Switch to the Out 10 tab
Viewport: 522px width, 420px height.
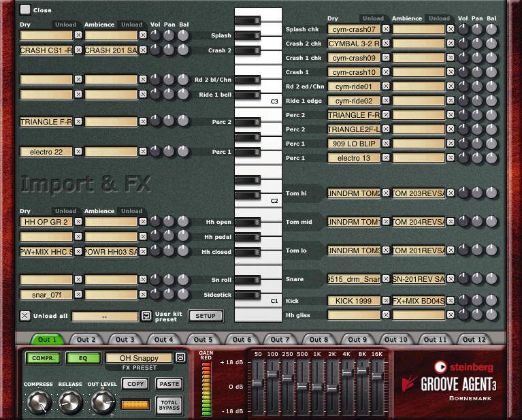coord(396,340)
